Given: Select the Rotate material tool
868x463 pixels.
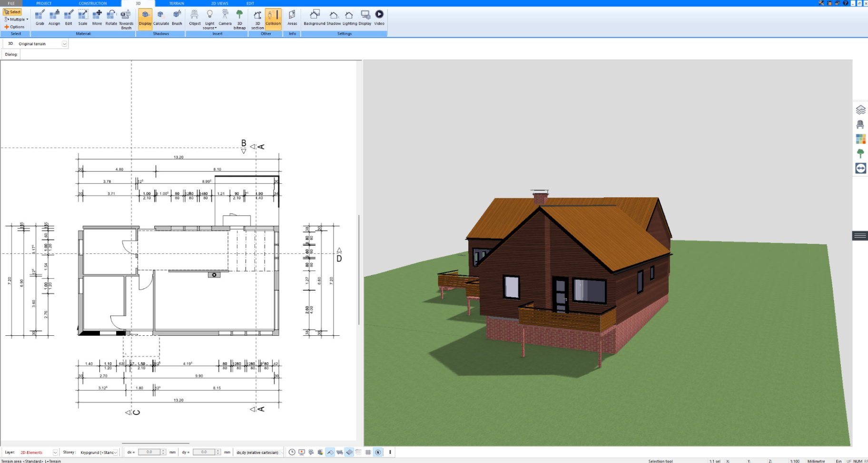Looking at the screenshot, I should point(111,18).
